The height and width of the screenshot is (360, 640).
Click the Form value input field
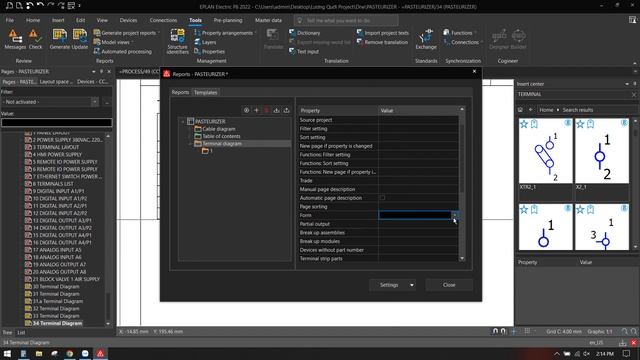[x=415, y=215]
